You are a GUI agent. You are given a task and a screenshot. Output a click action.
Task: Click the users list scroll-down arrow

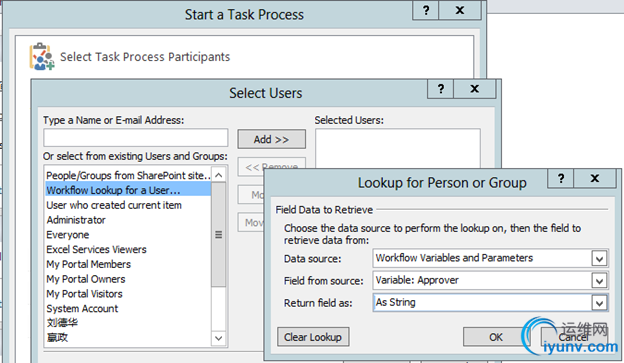tap(218, 338)
